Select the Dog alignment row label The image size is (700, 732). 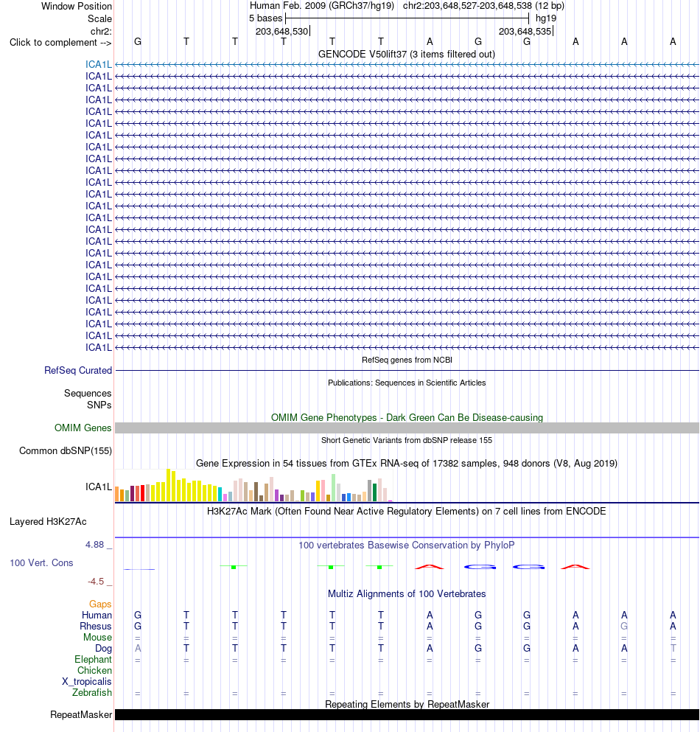coord(104,649)
